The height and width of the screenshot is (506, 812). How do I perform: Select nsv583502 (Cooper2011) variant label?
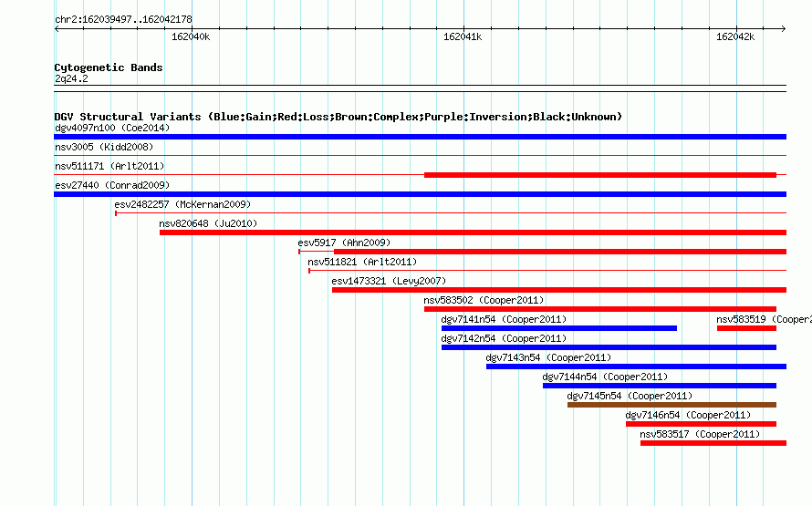click(x=484, y=300)
